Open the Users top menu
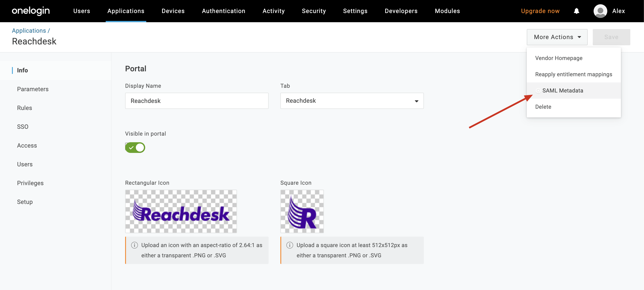The width and height of the screenshot is (644, 290). [x=82, y=11]
